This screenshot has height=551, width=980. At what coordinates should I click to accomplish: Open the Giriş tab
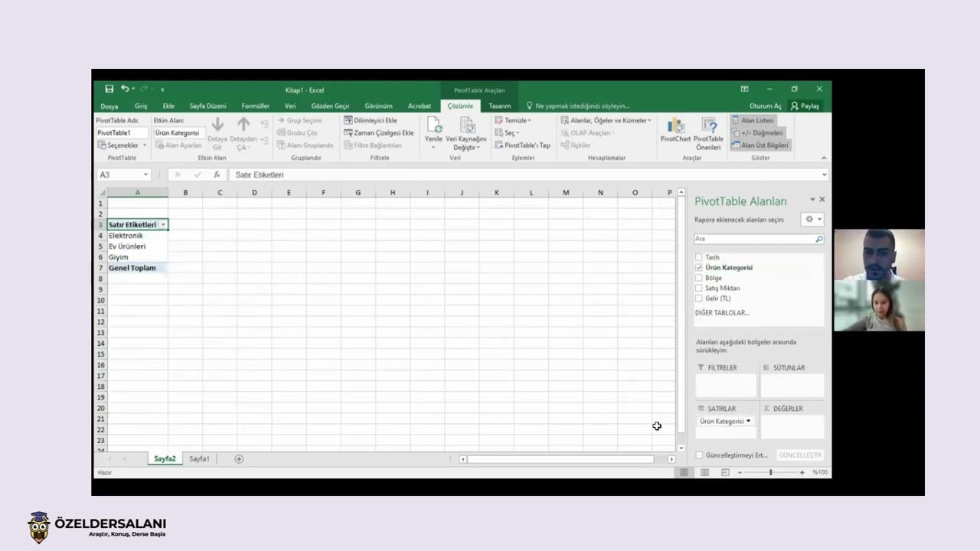[x=141, y=106]
